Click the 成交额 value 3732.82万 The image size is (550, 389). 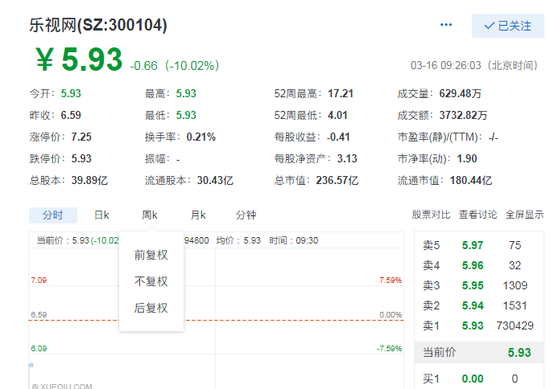pyautogui.click(x=463, y=115)
